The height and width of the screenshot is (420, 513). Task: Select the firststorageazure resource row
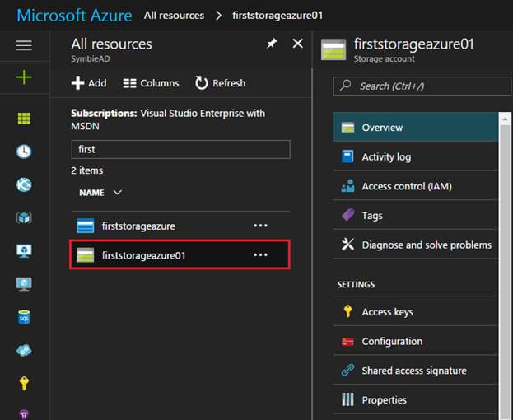pos(180,226)
